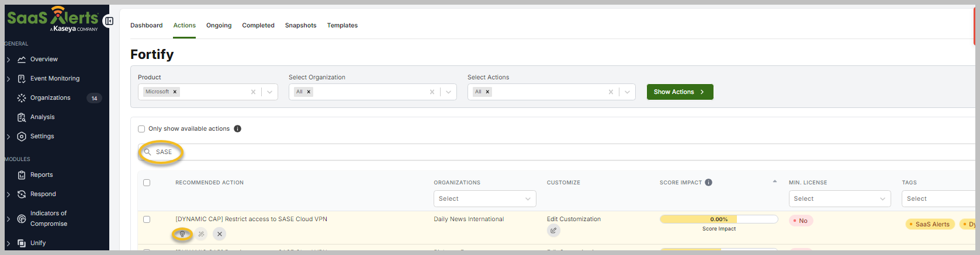Remove the Microsoft tag from Product filter
The image size is (980, 255).
pos(175,92)
